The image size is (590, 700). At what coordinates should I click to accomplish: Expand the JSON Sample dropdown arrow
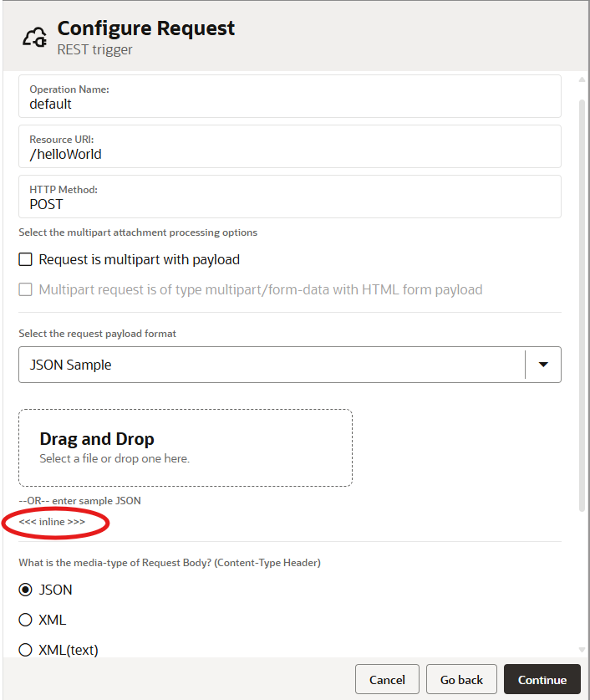[542, 365]
